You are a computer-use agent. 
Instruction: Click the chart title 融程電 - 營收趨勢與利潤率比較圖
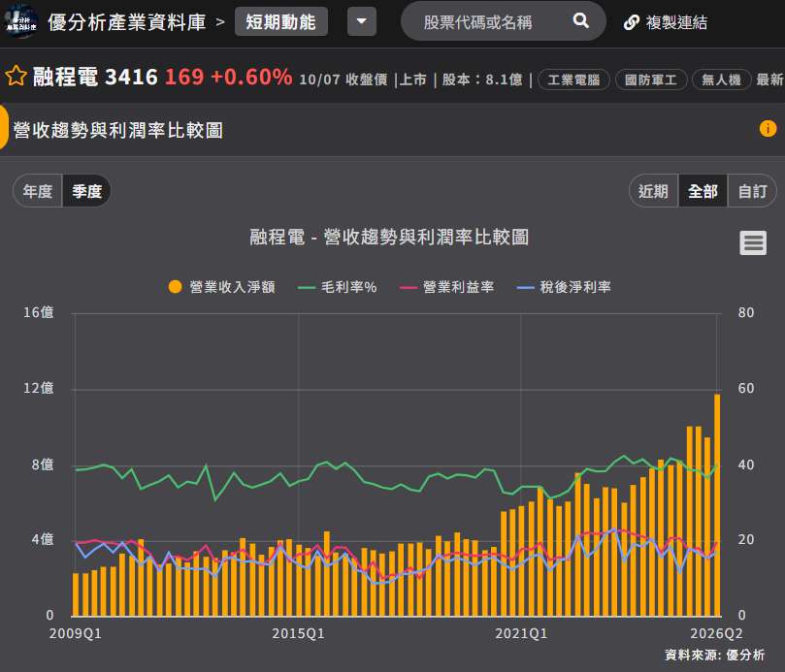[389, 238]
